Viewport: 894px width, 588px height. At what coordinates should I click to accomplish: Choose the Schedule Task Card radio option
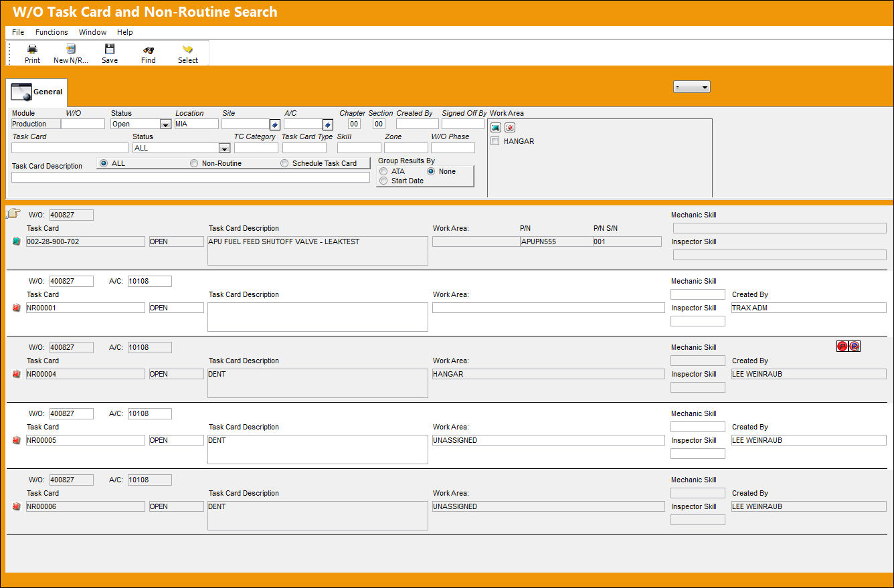tap(284, 163)
